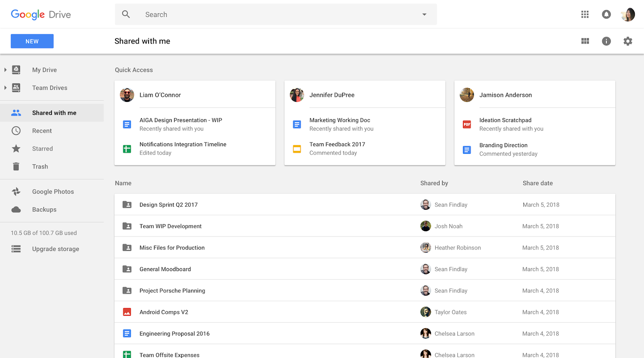644x358 pixels.
Task: Expand the Team Drives tree
Action: [x=5, y=88]
